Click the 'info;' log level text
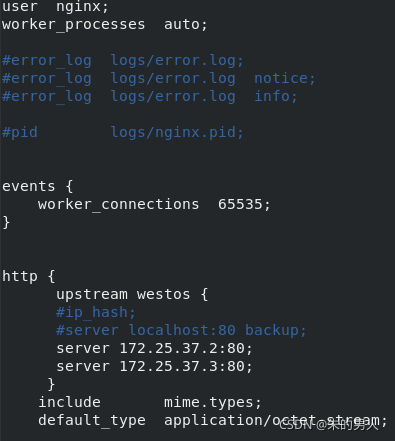This screenshot has height=441, width=395. (x=276, y=96)
